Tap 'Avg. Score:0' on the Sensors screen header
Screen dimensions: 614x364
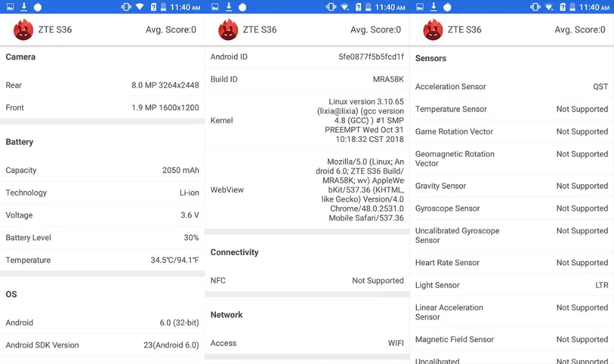[580, 29]
